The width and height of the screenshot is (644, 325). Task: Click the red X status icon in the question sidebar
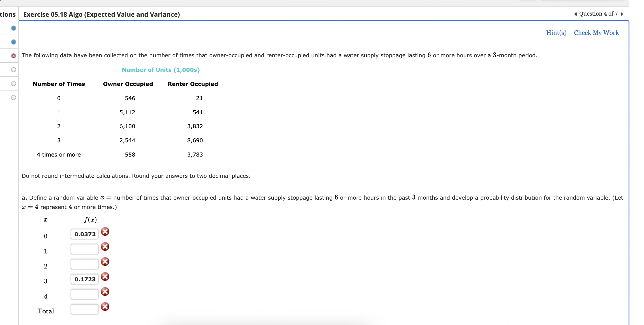tap(13, 55)
